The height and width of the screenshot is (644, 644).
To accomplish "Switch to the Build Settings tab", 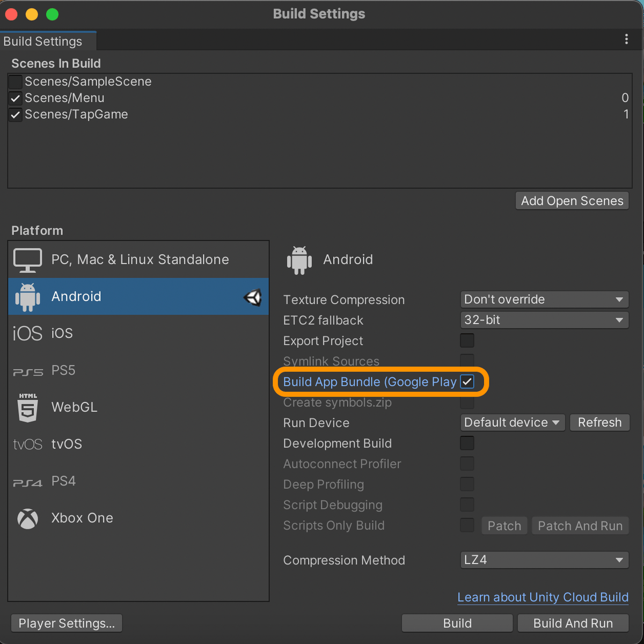I will tap(42, 41).
